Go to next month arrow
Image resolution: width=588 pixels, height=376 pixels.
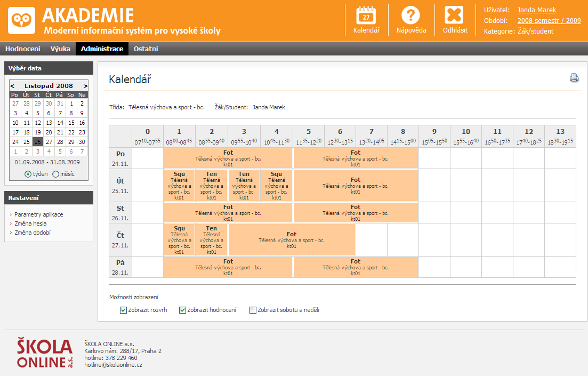[x=85, y=86]
